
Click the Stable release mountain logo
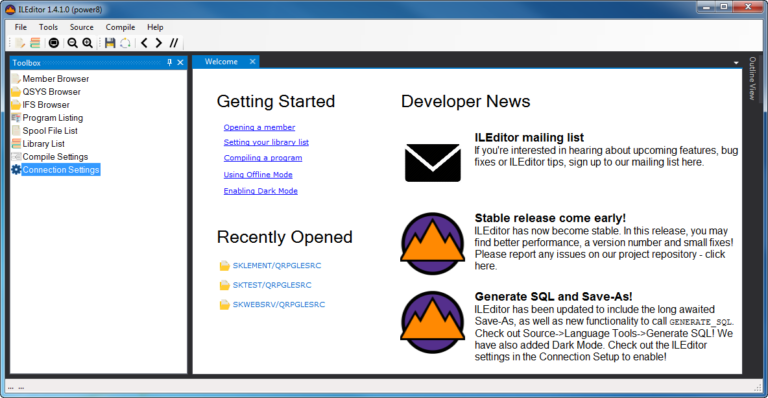[x=432, y=243]
